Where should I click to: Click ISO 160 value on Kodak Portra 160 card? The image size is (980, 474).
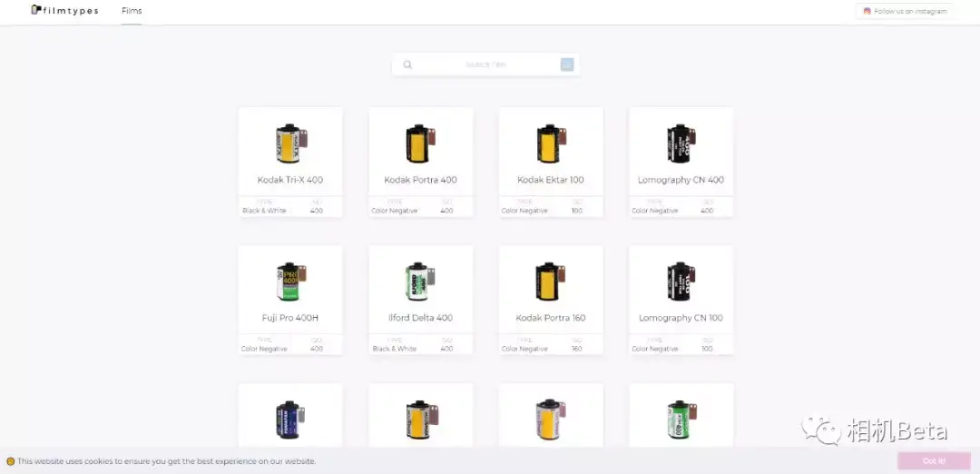[577, 349]
